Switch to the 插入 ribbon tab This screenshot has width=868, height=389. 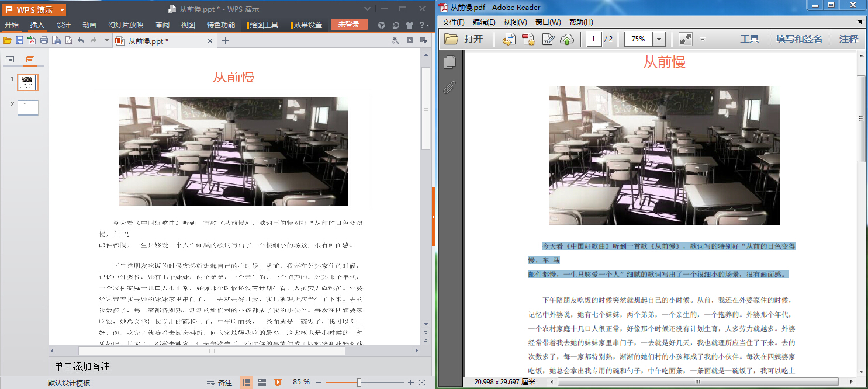37,25
